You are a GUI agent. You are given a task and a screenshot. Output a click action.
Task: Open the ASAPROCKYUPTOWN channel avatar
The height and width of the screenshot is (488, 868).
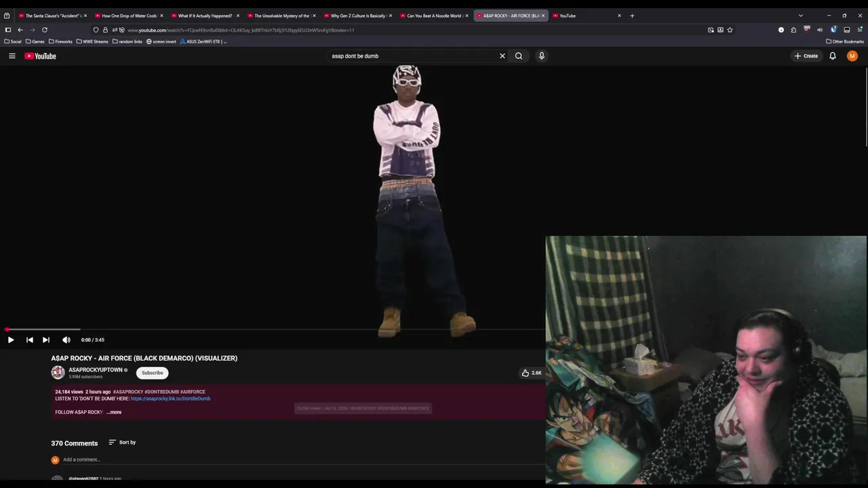click(58, 372)
